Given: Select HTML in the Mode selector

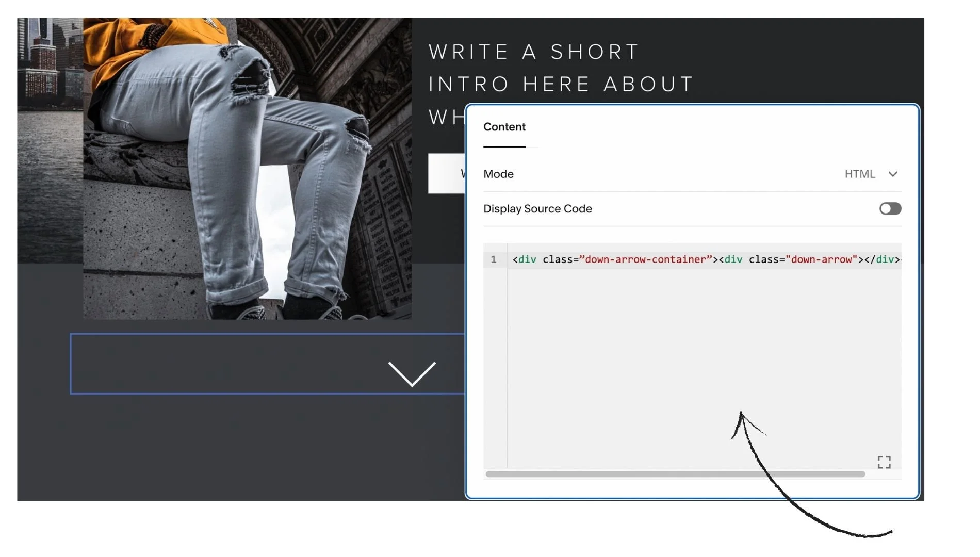Looking at the screenshot, I should pos(860,174).
